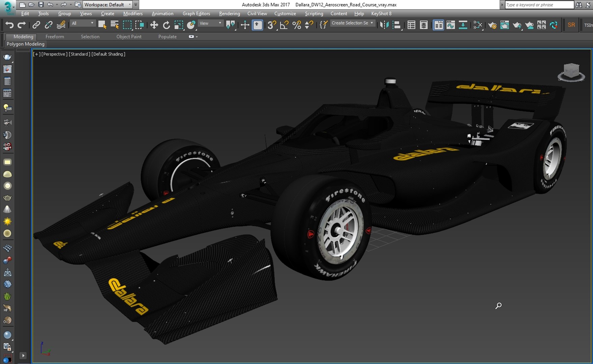Click the Redo arrow in main toolbar
The width and height of the screenshot is (593, 364).
click(22, 25)
